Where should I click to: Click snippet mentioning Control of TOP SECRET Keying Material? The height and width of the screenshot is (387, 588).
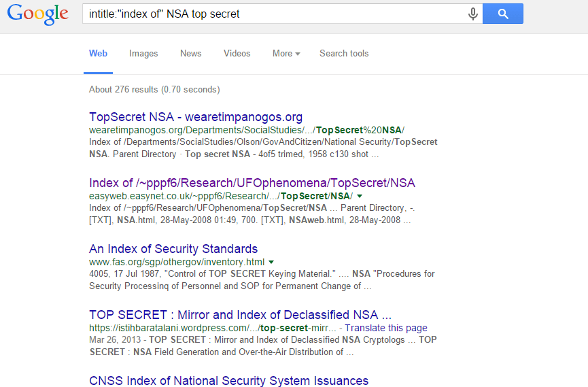point(262,280)
